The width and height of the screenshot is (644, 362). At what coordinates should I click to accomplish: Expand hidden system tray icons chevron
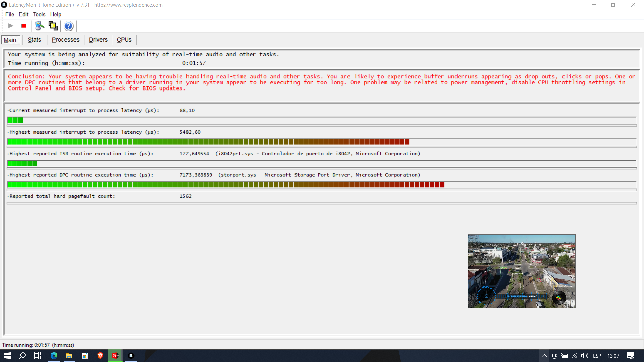pos(544,356)
